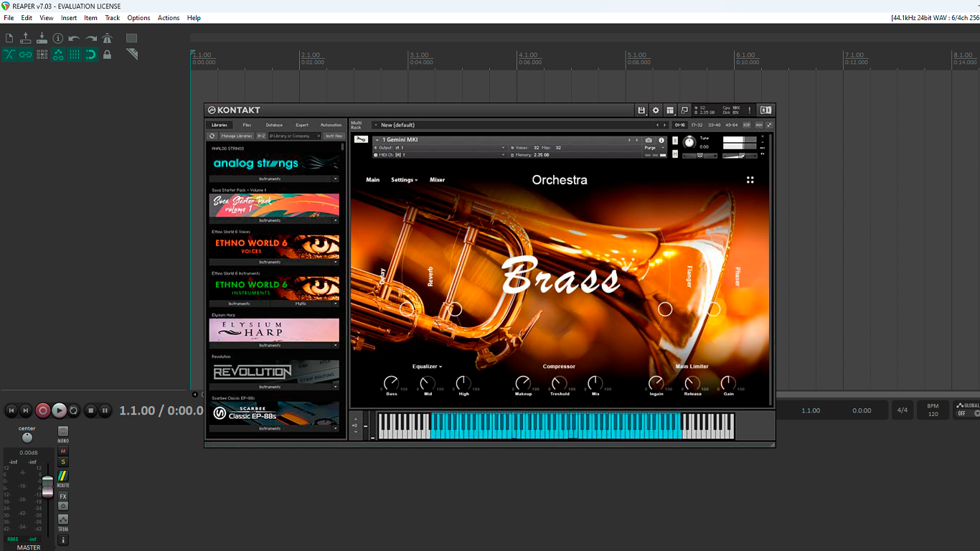Open the Equalizer section dropdown

[427, 367]
